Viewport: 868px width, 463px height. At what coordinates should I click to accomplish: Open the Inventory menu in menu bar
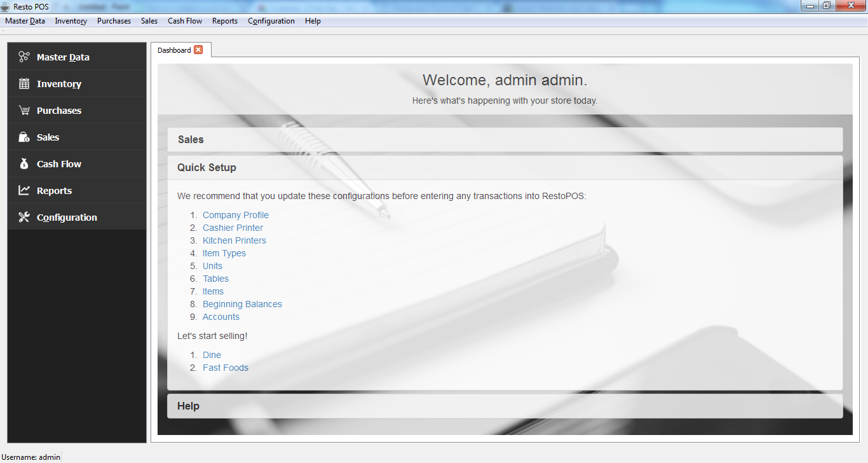(x=71, y=21)
